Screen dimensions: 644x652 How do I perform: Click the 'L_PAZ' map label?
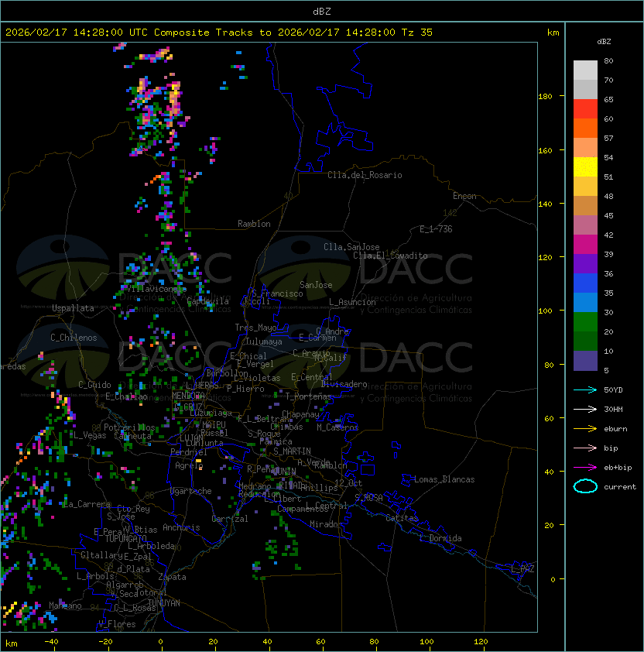click(522, 569)
